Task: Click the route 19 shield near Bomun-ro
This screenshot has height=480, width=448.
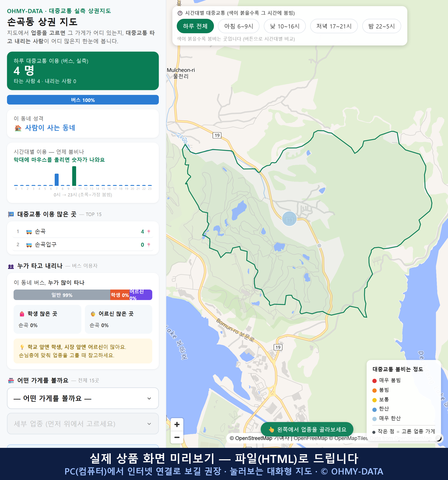Action: [278, 347]
